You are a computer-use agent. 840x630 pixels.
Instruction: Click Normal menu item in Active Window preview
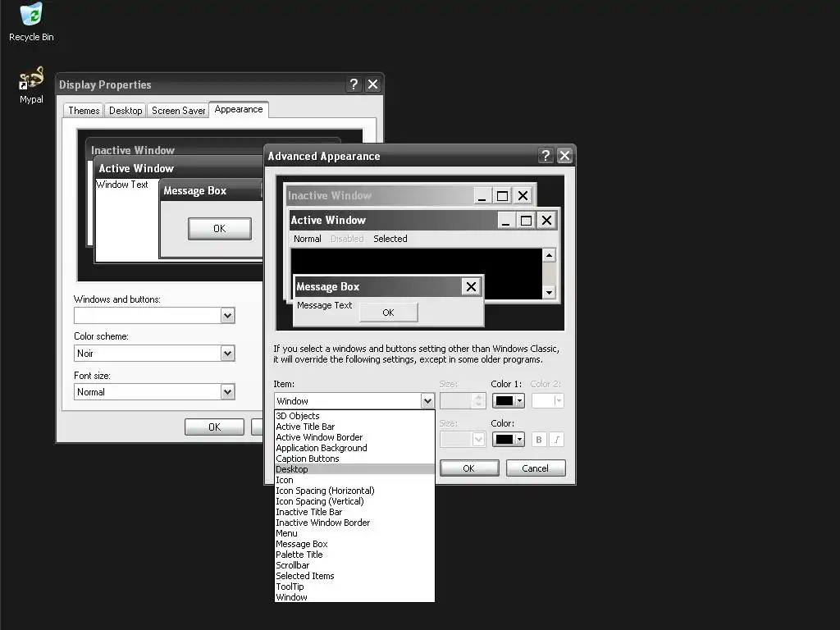click(x=308, y=239)
